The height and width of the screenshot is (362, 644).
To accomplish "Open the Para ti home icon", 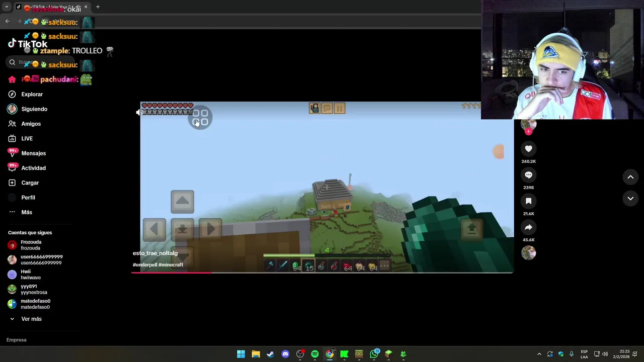I will (12, 79).
